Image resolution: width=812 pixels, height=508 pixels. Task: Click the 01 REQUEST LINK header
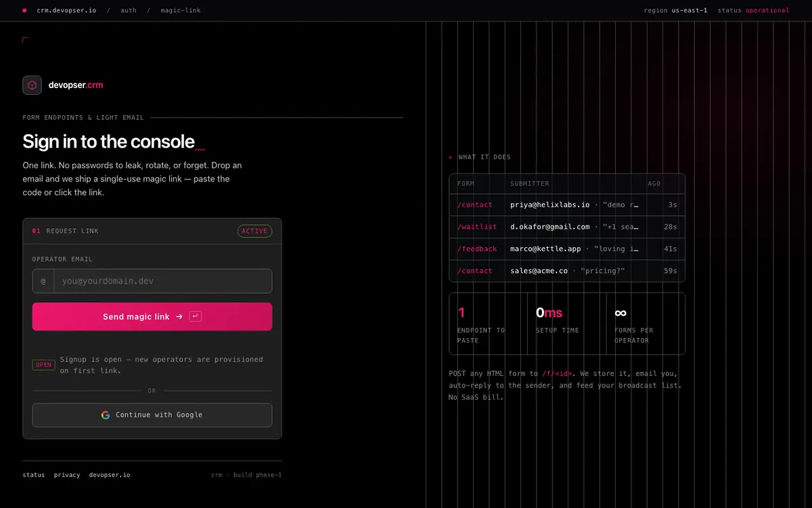pyautogui.click(x=66, y=231)
